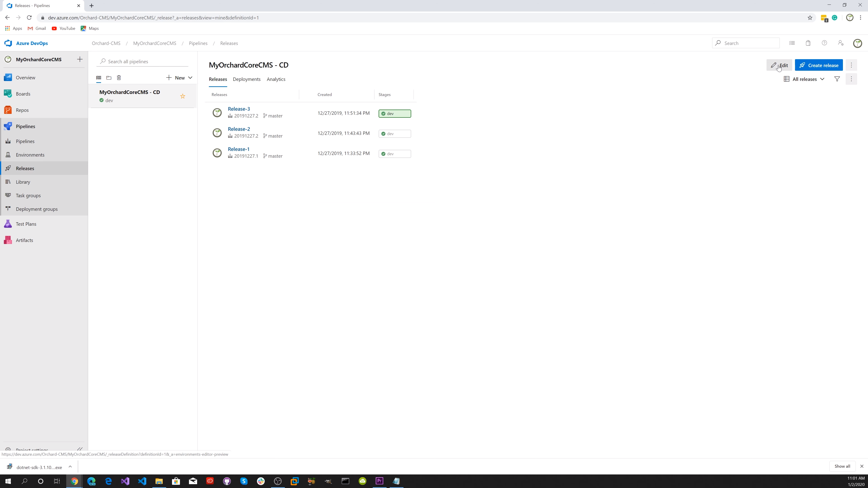Close the downloads bar
Viewport: 868px width, 488px height.
click(862, 467)
